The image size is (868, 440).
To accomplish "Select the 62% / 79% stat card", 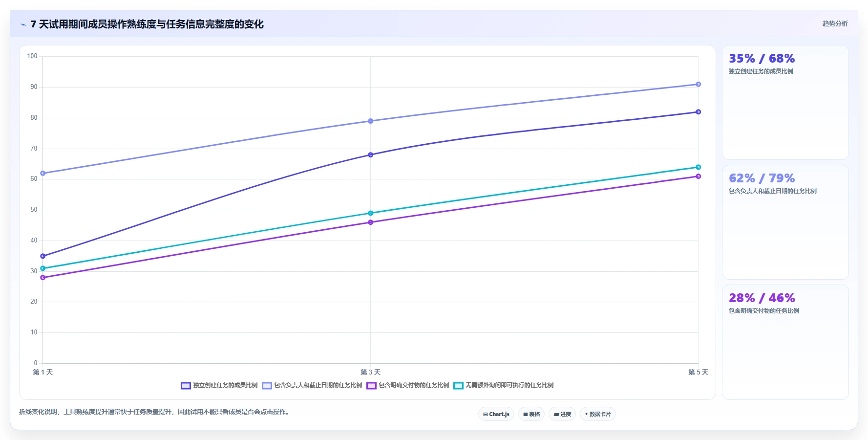I will click(x=785, y=222).
